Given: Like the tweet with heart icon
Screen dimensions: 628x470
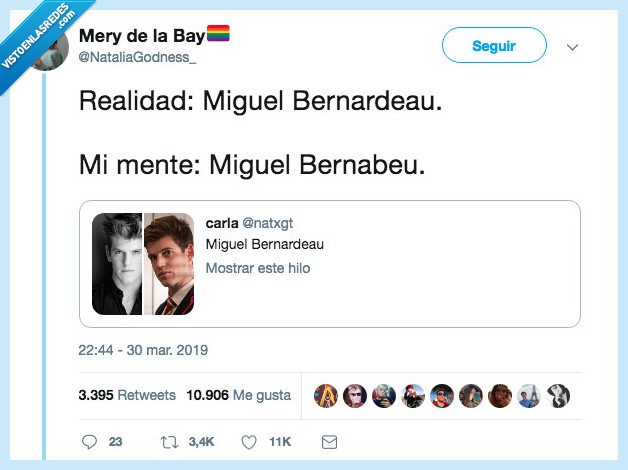Looking at the screenshot, I should [249, 441].
